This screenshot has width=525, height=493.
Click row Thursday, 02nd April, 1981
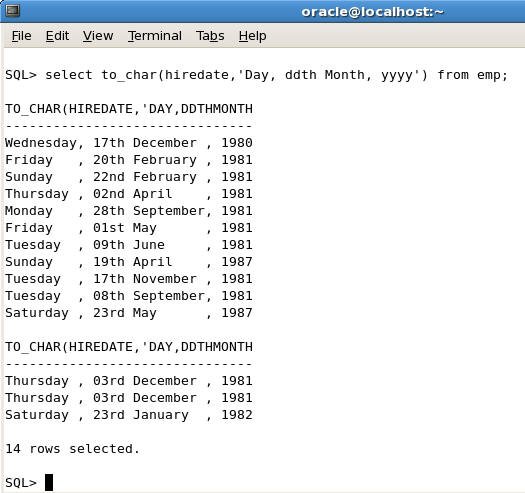129,194
